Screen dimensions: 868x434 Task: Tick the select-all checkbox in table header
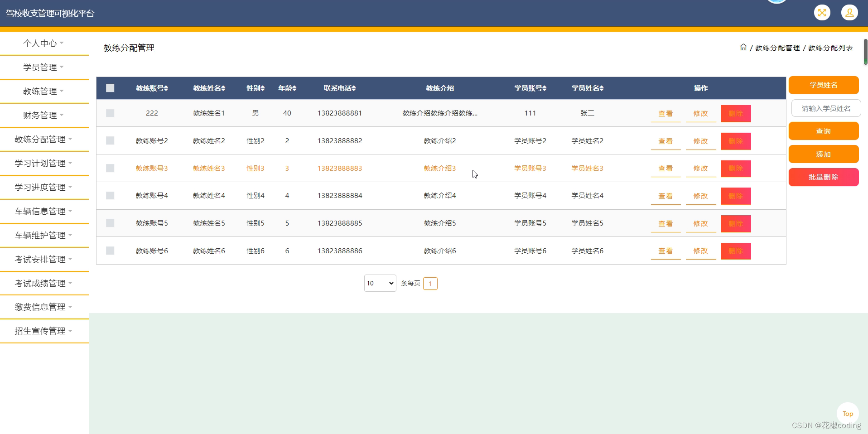click(x=110, y=88)
